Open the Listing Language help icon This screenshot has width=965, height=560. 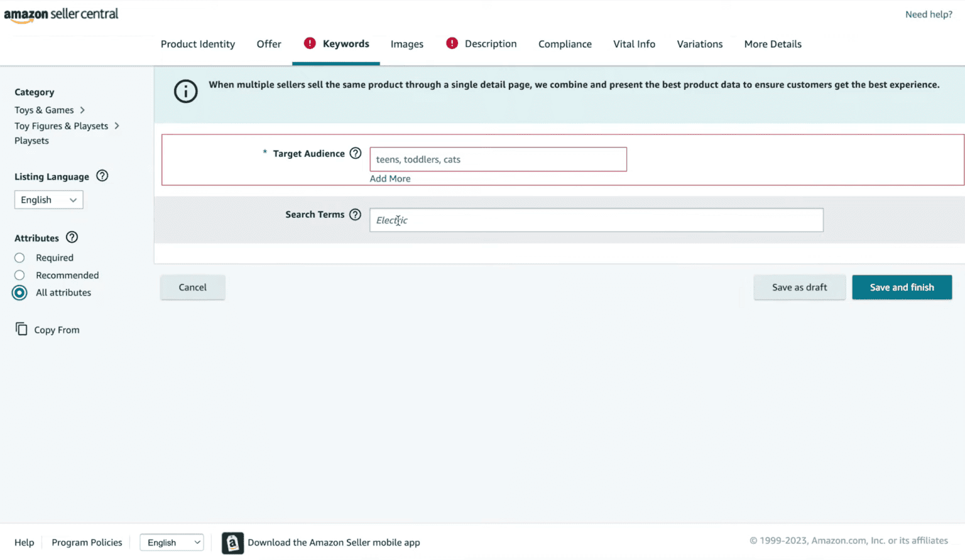[x=102, y=176]
